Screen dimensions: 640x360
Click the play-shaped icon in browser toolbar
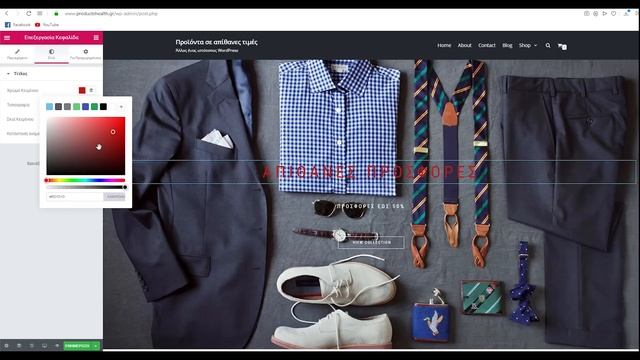point(604,13)
